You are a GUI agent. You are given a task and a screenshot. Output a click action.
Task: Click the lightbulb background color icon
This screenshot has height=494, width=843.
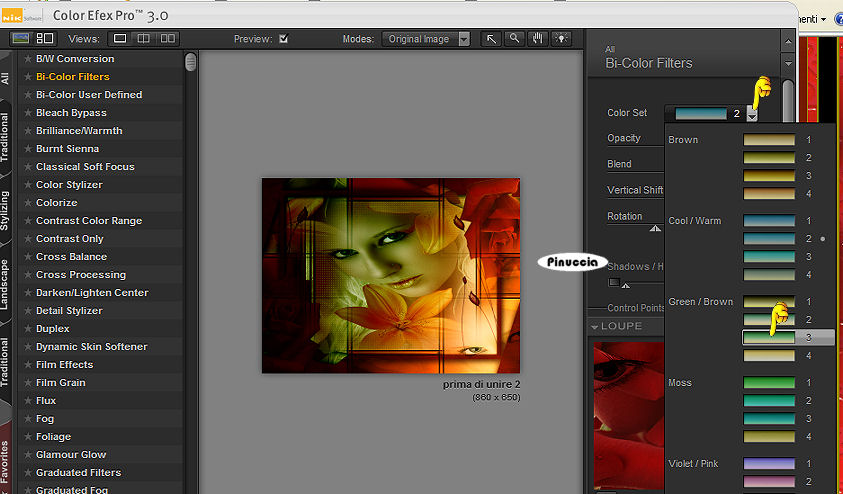[561, 39]
